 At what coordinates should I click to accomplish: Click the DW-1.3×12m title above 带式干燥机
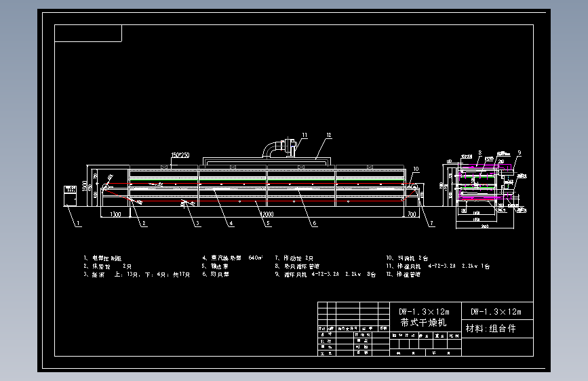pyautogui.click(x=424, y=312)
